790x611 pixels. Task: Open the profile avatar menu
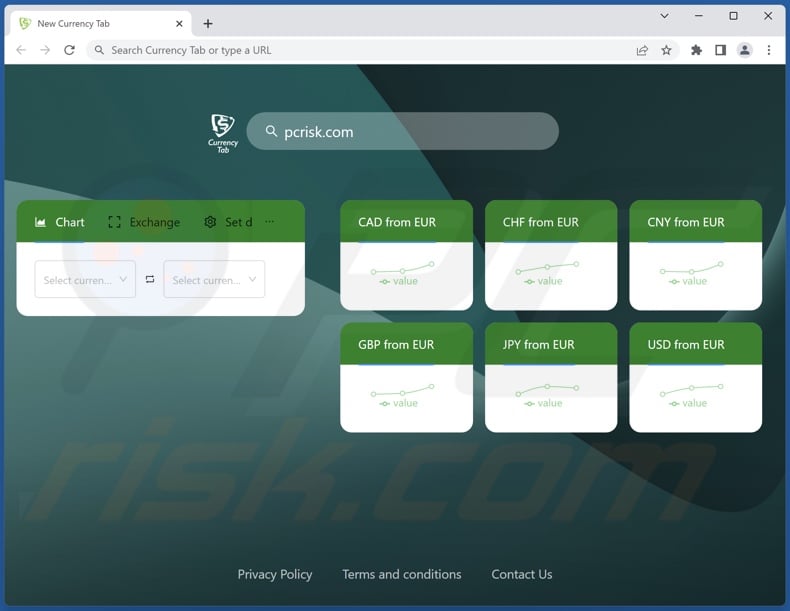click(x=745, y=50)
